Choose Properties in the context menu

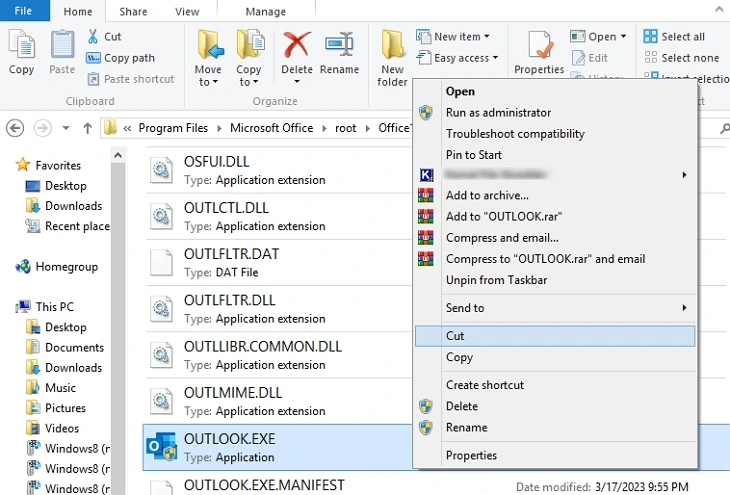pos(555,455)
